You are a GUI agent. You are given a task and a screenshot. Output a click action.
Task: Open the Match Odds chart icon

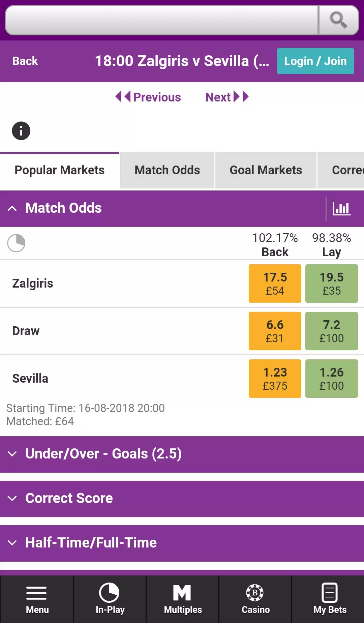click(341, 208)
